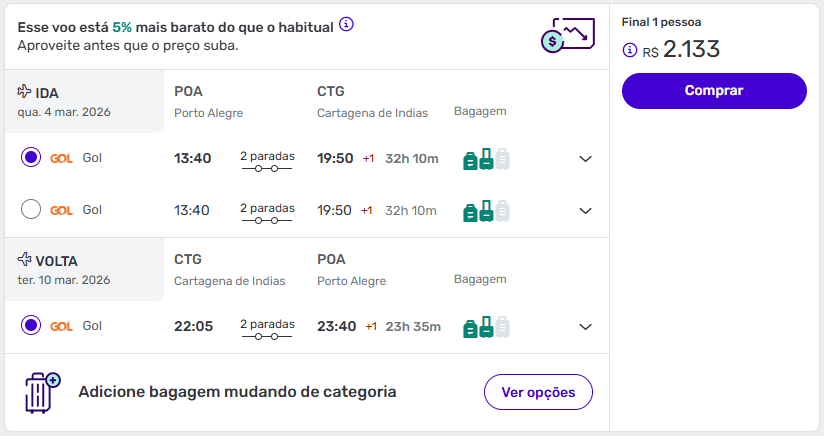The width and height of the screenshot is (824, 436).
Task: Click the returning airplane icon next to VOLTA
Action: (x=24, y=260)
